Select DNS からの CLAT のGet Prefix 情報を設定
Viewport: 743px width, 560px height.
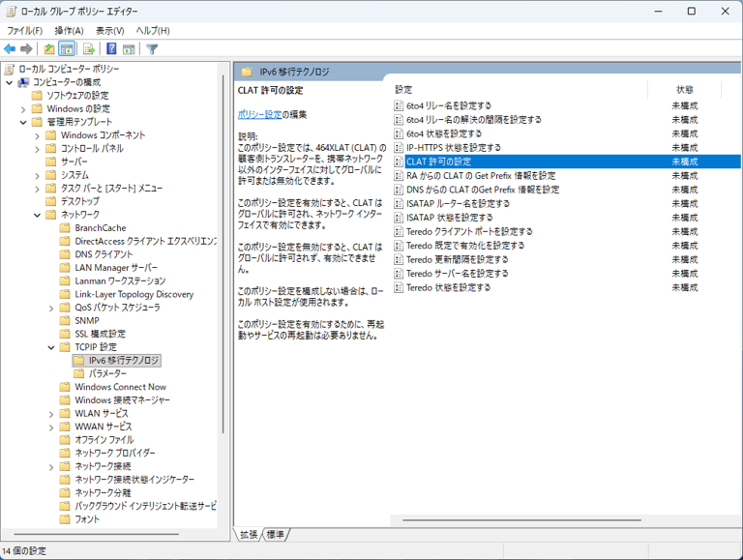pyautogui.click(x=483, y=190)
